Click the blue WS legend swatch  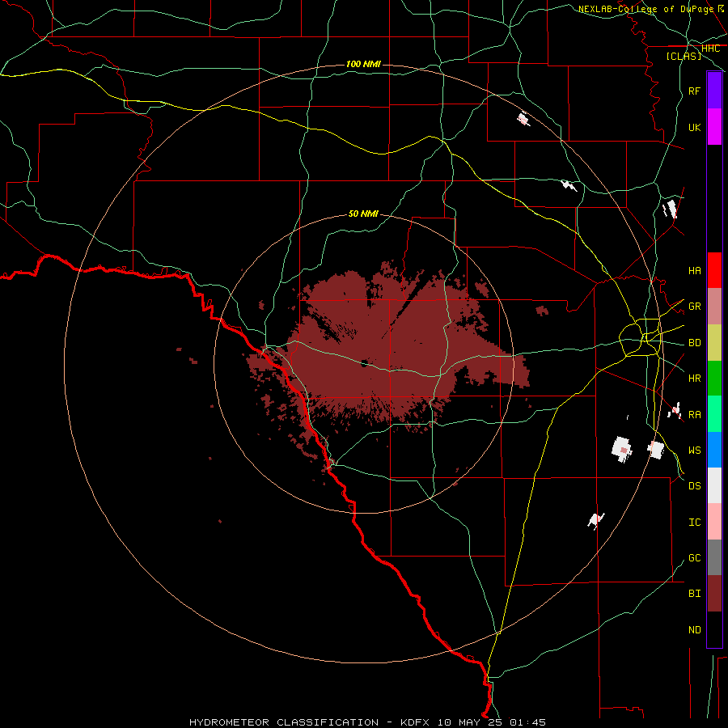coord(714,450)
